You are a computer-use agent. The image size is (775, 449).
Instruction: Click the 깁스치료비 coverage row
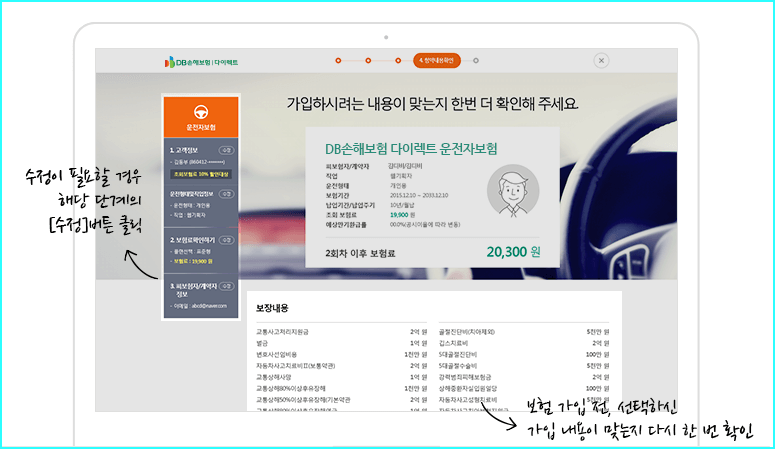point(524,343)
